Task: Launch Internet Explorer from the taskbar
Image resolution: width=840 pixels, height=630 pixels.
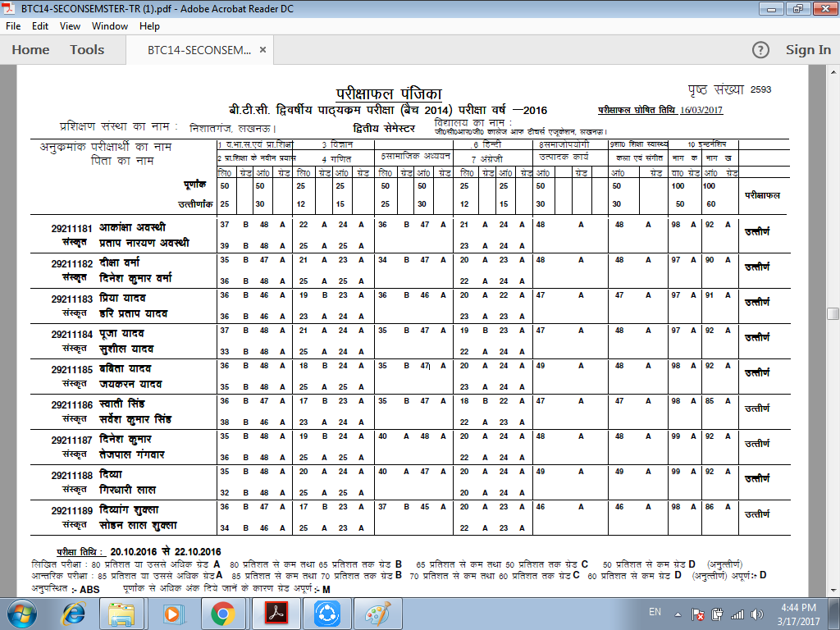Action: click(x=73, y=614)
